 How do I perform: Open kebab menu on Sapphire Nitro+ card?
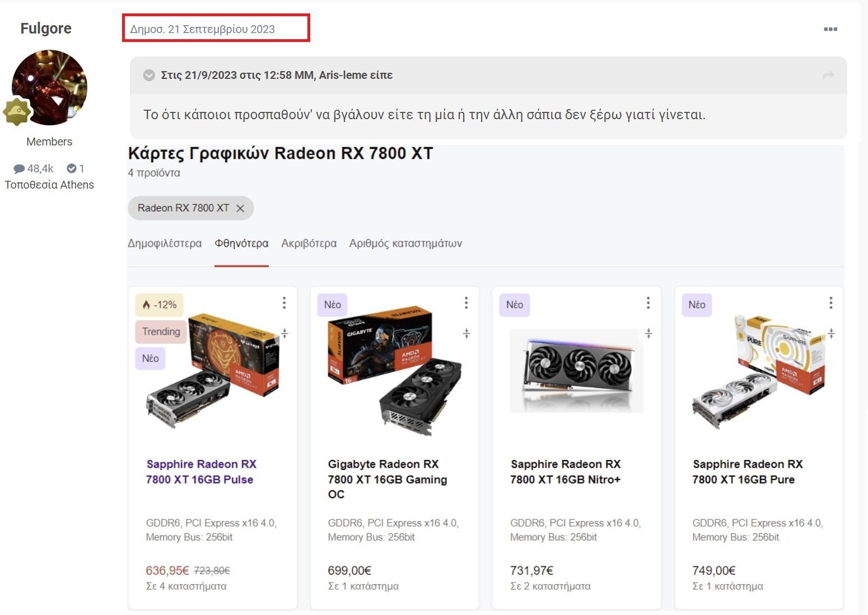pyautogui.click(x=648, y=303)
